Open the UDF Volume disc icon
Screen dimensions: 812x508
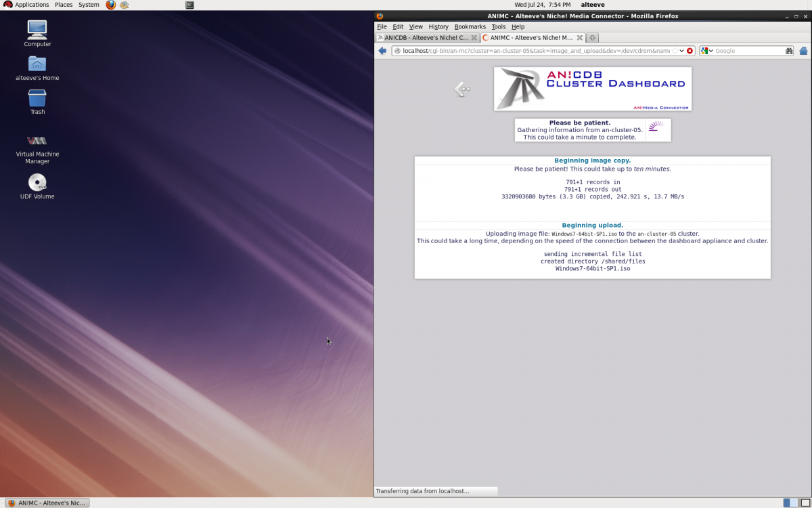pos(37,183)
